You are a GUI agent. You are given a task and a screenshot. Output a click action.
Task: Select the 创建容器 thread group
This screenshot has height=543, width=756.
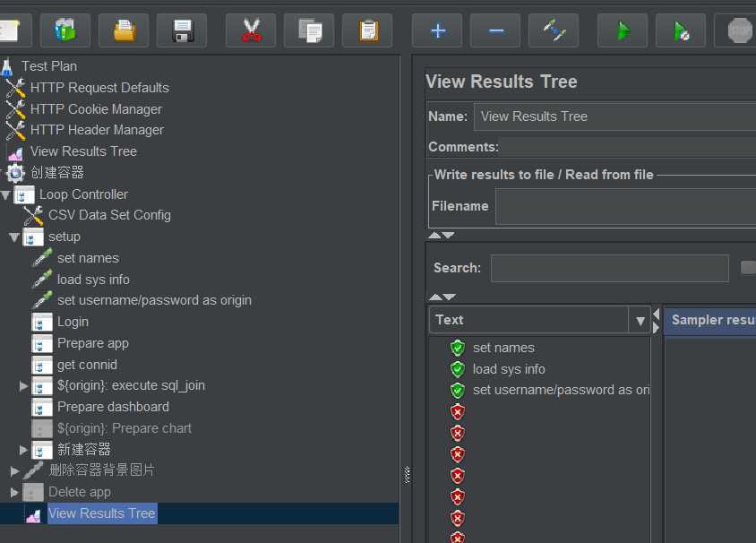point(57,173)
